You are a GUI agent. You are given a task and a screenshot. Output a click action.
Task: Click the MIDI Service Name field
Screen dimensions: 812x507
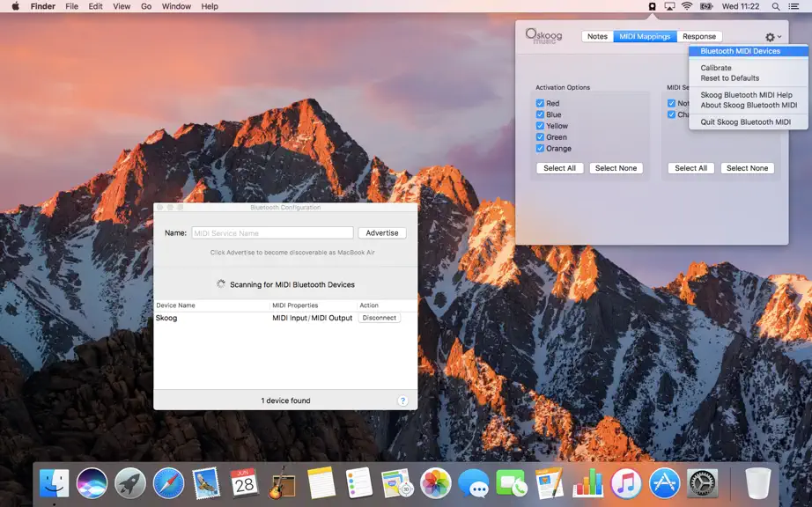pos(272,232)
